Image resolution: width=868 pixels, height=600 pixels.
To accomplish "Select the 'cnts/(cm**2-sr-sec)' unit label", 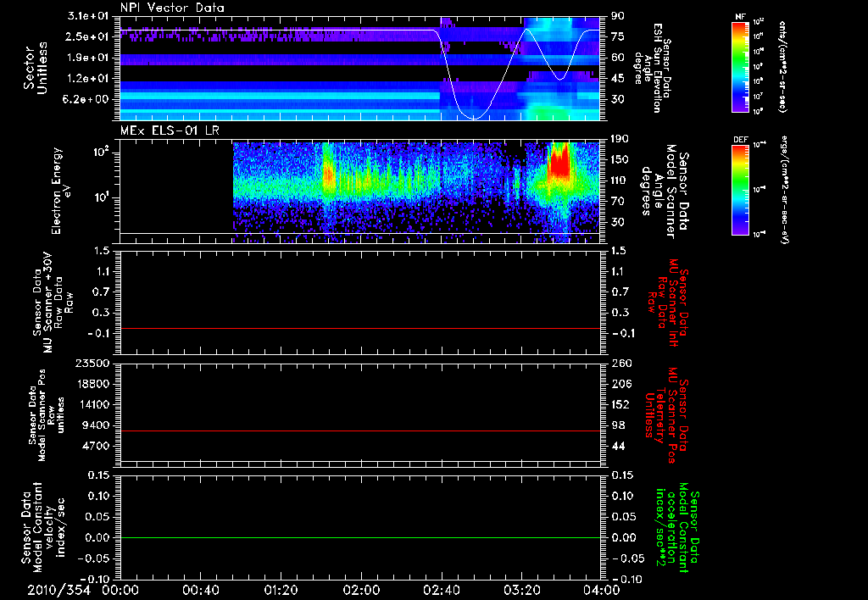I will click(782, 66).
